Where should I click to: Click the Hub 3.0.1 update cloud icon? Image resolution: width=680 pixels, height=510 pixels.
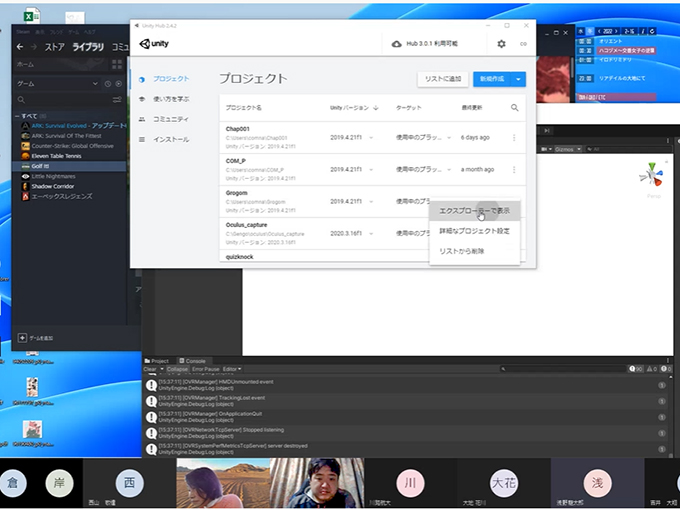coord(396,44)
